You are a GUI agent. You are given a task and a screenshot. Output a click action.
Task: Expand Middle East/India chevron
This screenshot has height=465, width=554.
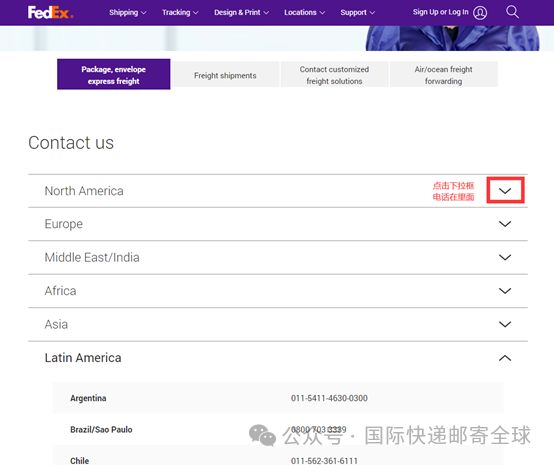[505, 257]
